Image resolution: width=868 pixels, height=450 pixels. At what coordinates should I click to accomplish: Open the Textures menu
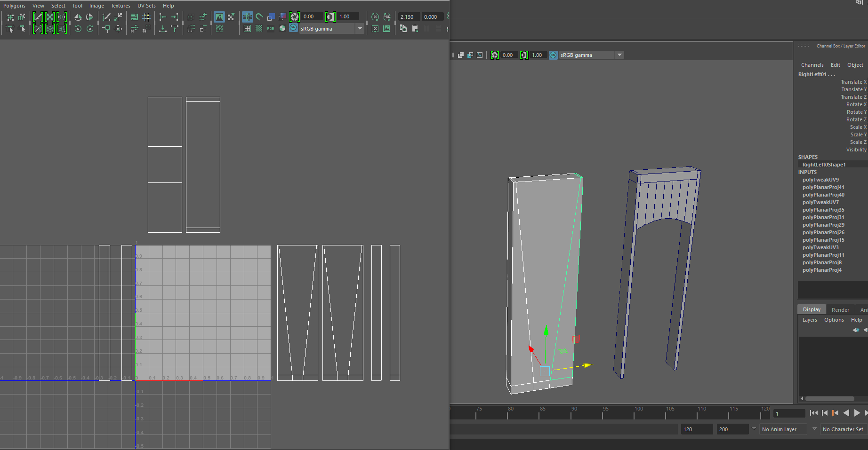(121, 5)
